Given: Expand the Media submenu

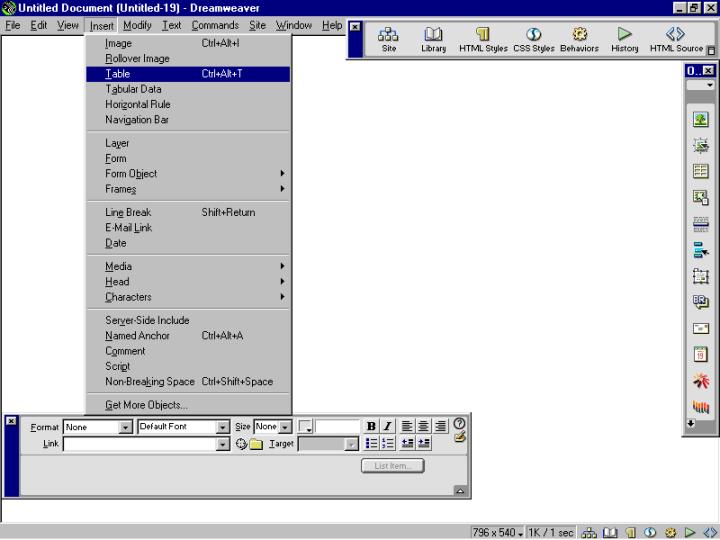Looking at the screenshot, I should click(188, 266).
